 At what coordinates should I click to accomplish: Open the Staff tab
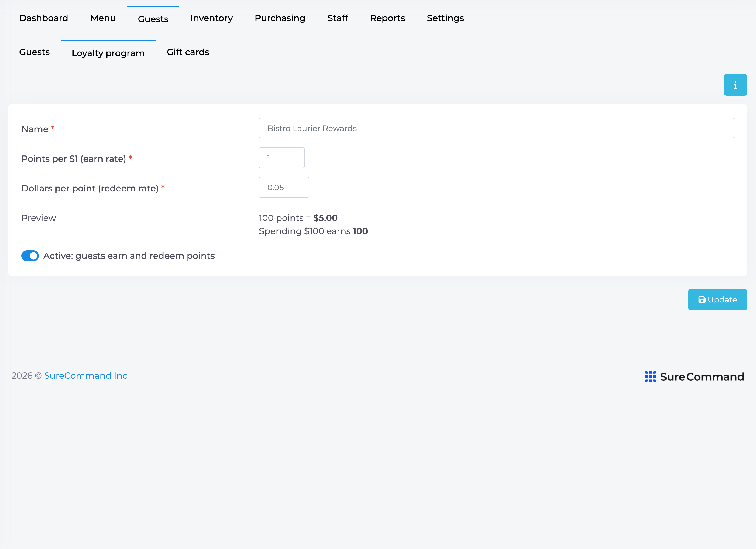point(337,18)
